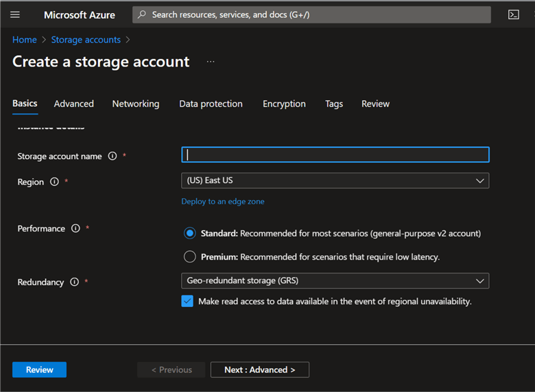Select the Premium performance option
The height and width of the screenshot is (392, 535).
pyautogui.click(x=190, y=257)
